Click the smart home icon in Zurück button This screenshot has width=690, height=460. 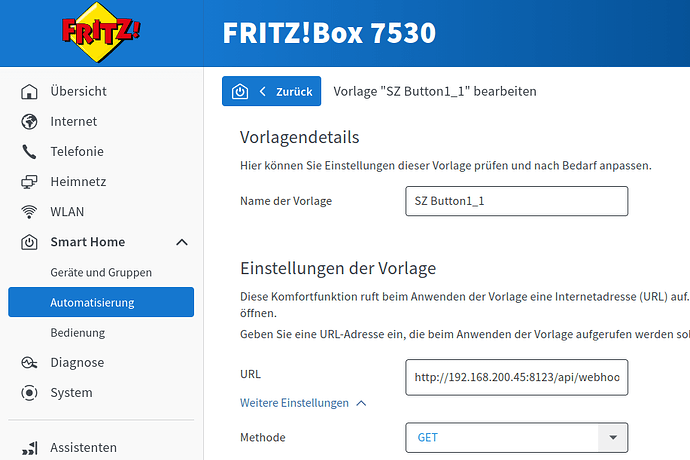(240, 92)
